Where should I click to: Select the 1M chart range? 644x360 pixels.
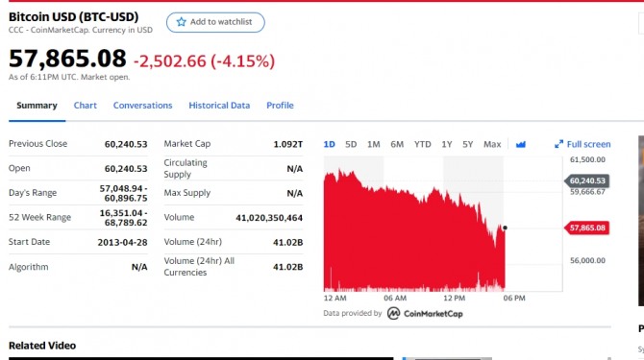[x=373, y=144]
